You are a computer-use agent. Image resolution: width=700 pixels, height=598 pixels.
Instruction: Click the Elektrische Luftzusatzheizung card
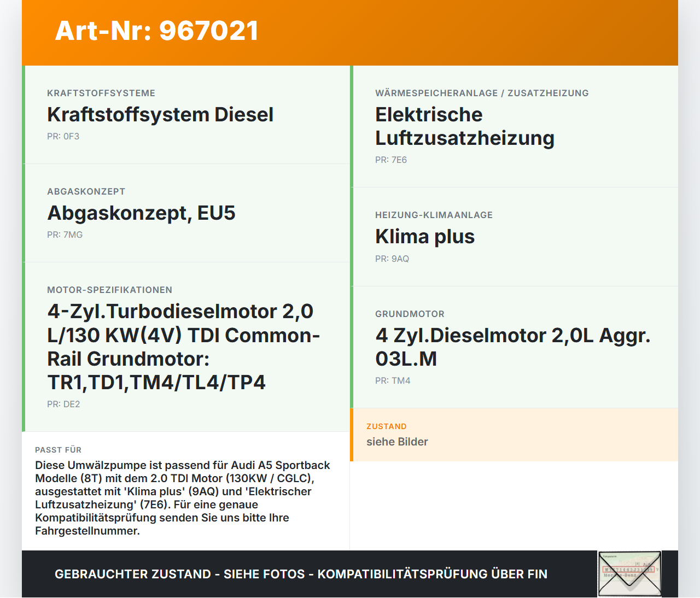click(514, 126)
